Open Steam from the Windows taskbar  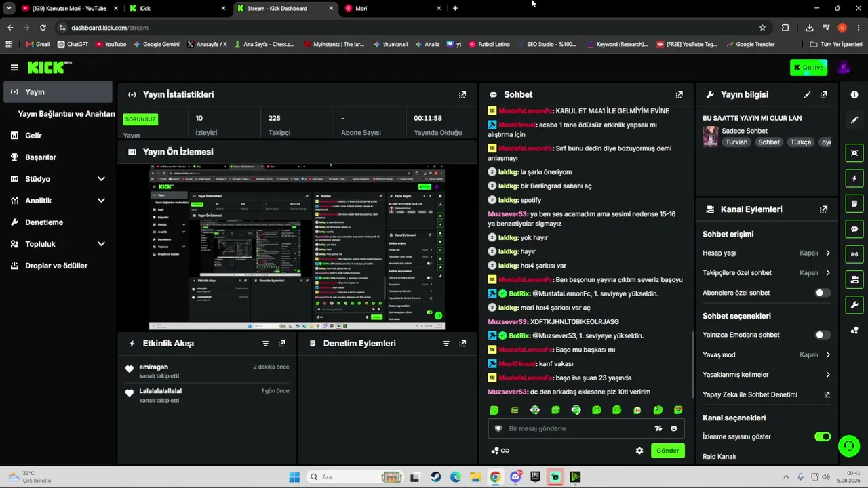point(435,477)
